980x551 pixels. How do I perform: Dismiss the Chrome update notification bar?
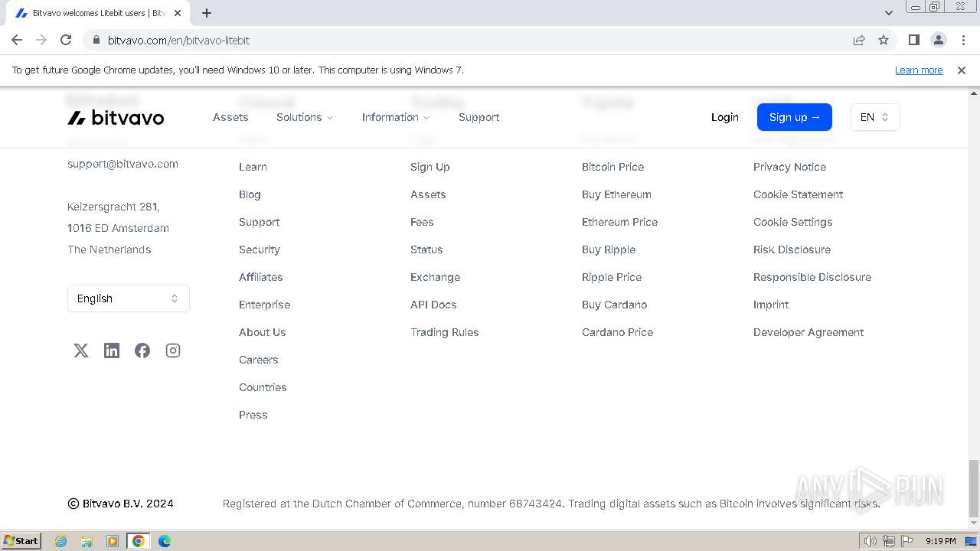(x=962, y=70)
